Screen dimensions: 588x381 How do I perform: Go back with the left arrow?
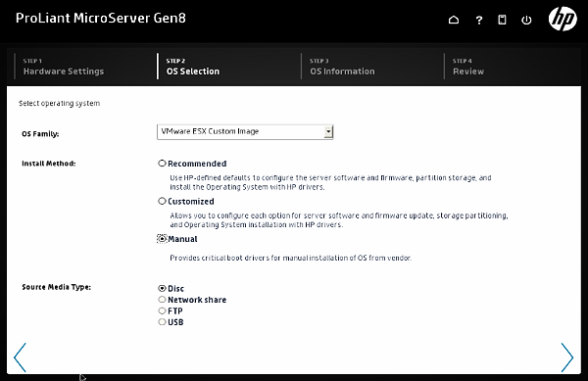[x=20, y=357]
